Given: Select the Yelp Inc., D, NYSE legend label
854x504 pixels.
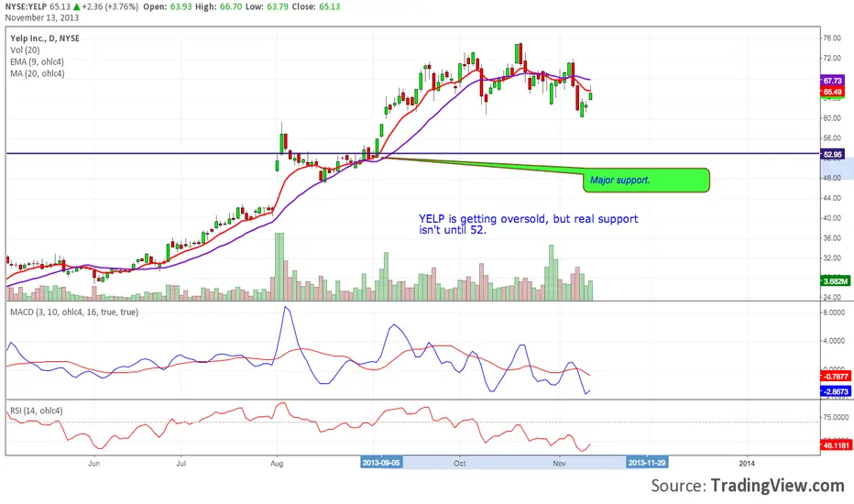Looking at the screenshot, I should click(45, 38).
